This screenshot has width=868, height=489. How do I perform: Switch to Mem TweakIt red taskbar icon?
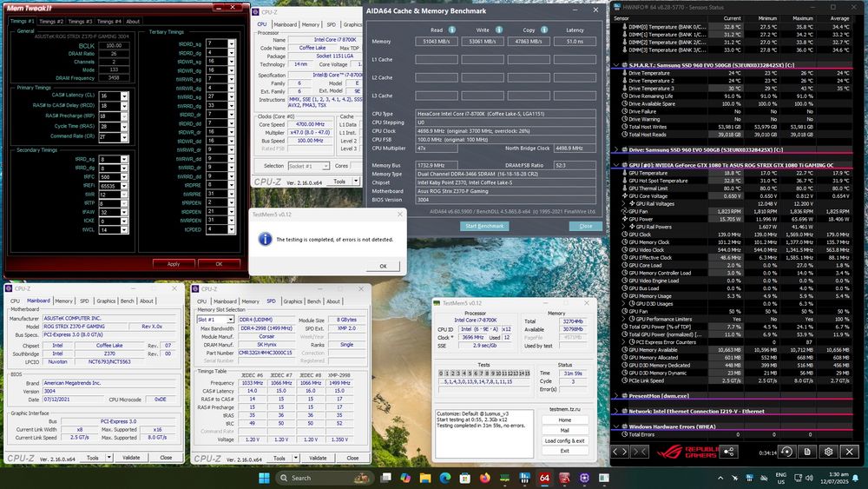tap(565, 478)
